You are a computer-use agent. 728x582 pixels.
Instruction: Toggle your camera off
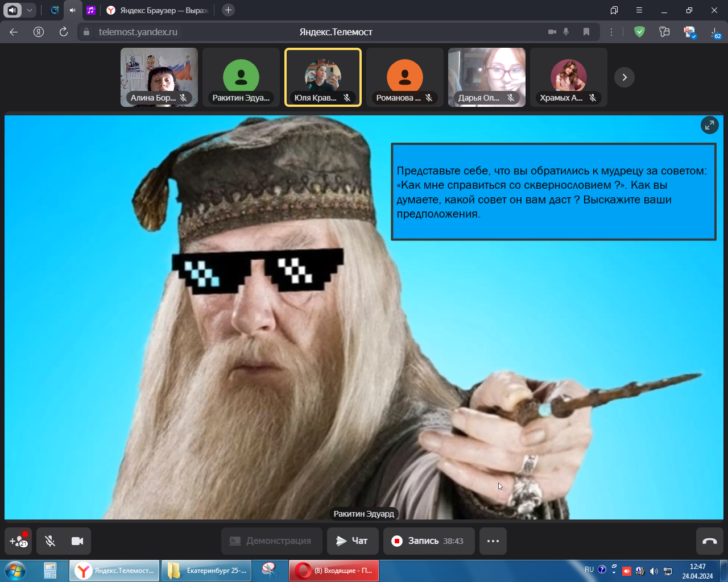[x=77, y=541]
